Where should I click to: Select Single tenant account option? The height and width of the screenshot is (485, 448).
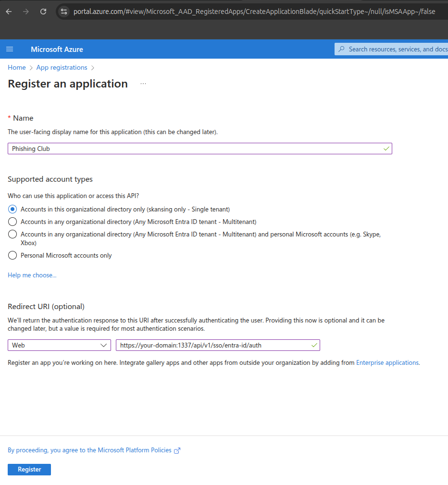coord(12,210)
